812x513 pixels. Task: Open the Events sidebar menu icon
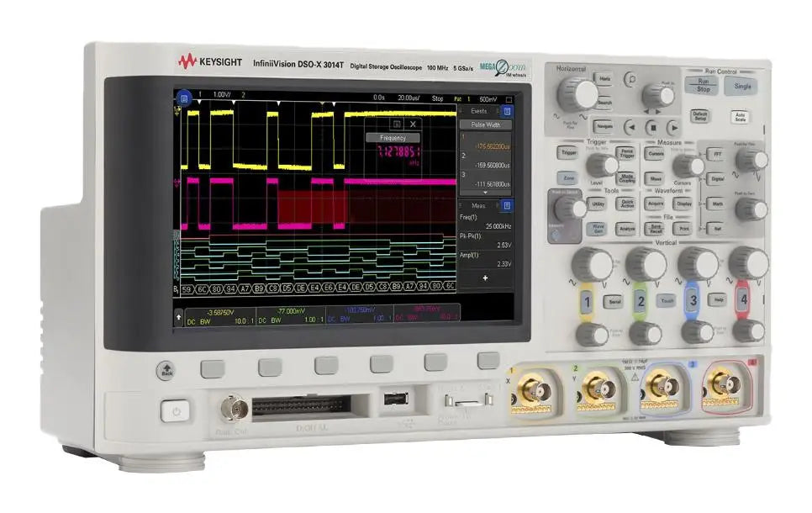[507, 111]
